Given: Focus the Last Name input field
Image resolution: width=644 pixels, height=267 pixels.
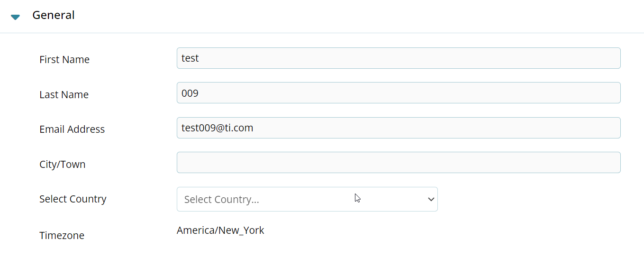Looking at the screenshot, I should pos(398,93).
